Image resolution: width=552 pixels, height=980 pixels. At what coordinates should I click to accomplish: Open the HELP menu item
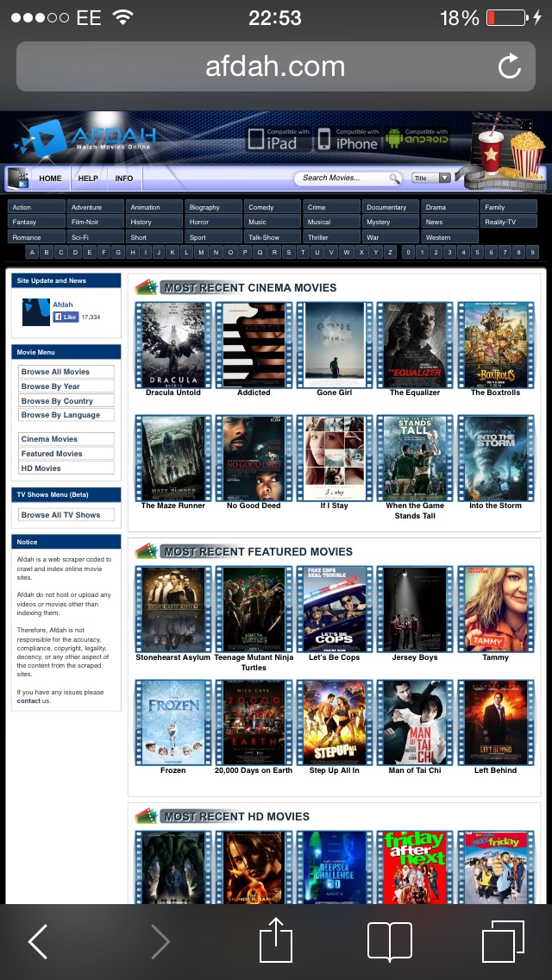click(88, 178)
